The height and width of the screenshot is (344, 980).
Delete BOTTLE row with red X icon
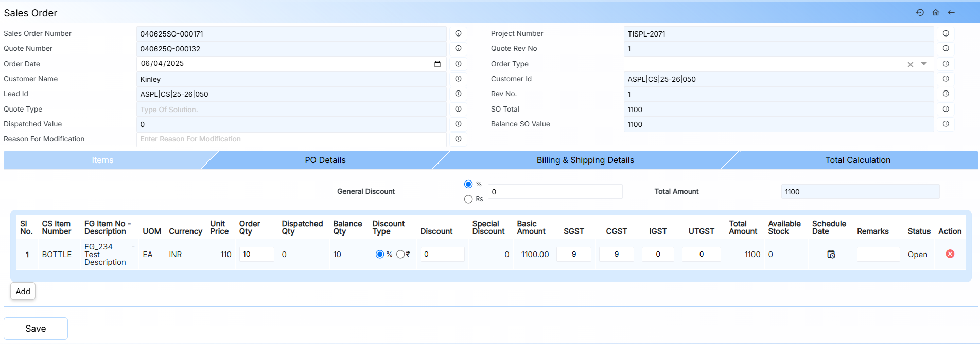coord(950,254)
